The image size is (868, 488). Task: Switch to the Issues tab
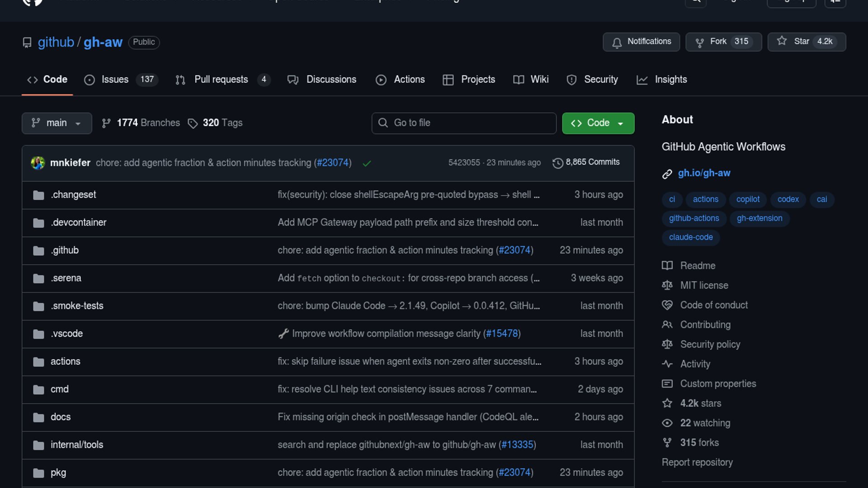(x=115, y=80)
